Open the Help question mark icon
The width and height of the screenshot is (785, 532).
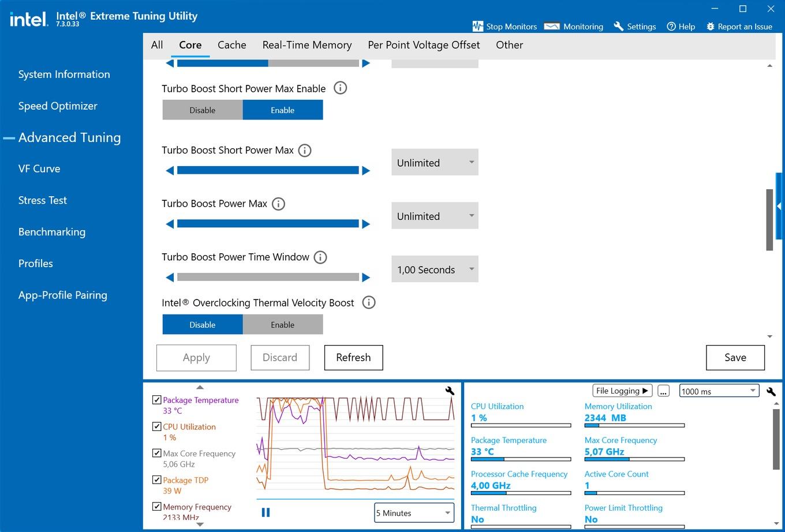tap(671, 27)
